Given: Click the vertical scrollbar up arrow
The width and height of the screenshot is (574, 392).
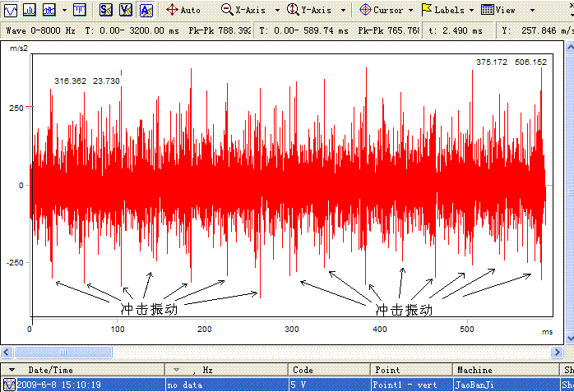Looking at the screenshot, I should [570, 47].
